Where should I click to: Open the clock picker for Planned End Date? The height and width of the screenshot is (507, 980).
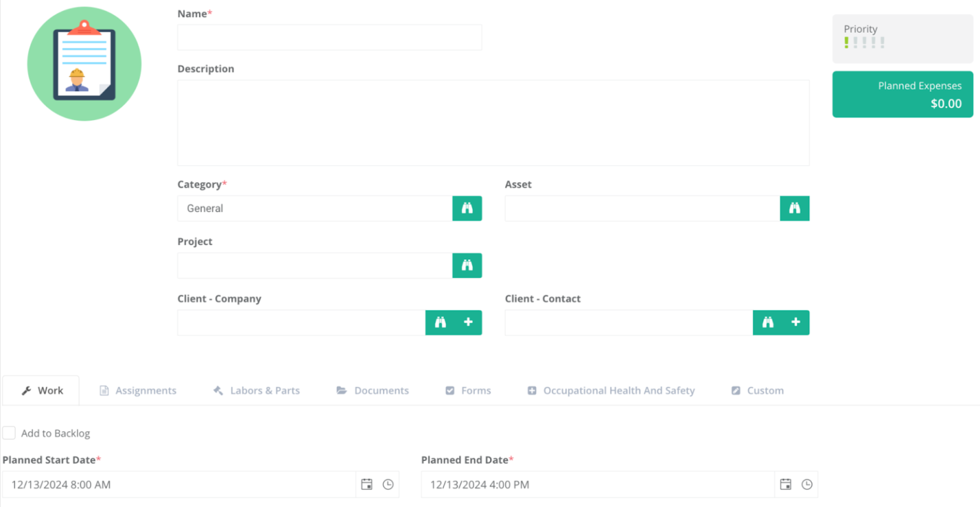(x=807, y=484)
